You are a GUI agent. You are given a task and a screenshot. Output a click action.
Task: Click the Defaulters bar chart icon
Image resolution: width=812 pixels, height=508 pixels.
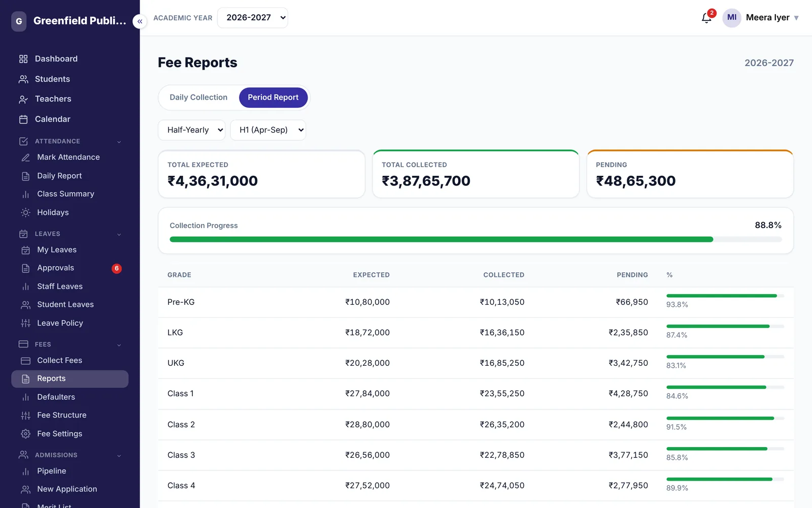click(25, 397)
